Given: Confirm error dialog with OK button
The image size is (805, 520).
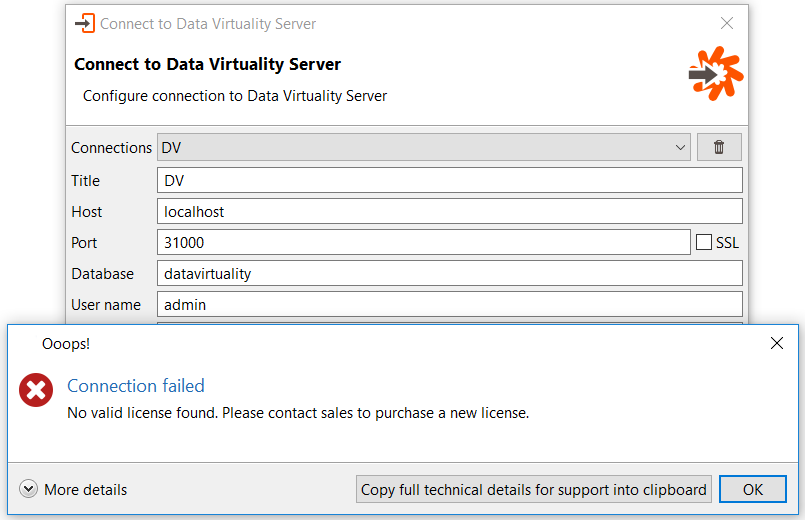Looking at the screenshot, I should (x=753, y=489).
